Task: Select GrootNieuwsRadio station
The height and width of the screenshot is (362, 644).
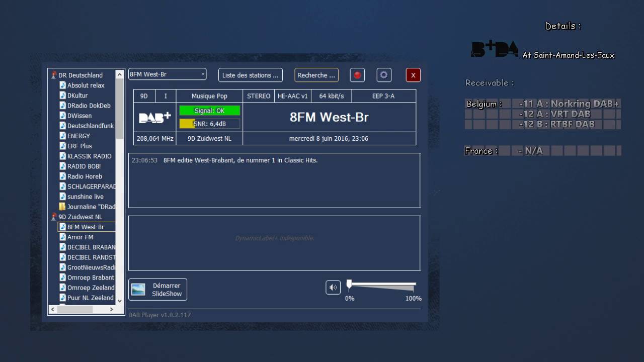Action: 91,267
